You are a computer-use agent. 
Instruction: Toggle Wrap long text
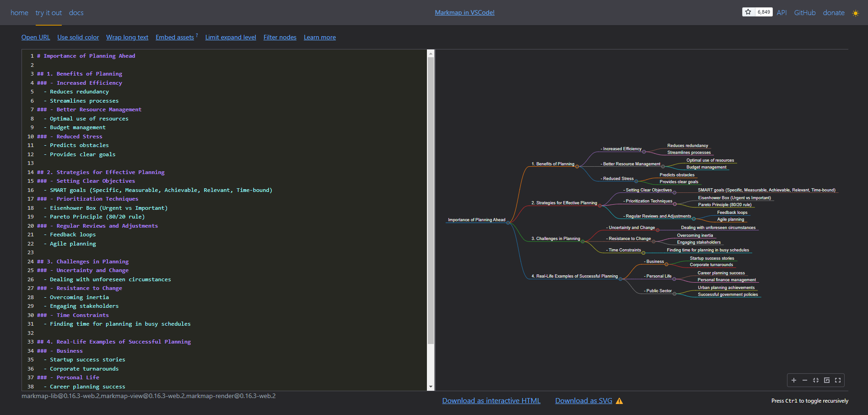127,37
